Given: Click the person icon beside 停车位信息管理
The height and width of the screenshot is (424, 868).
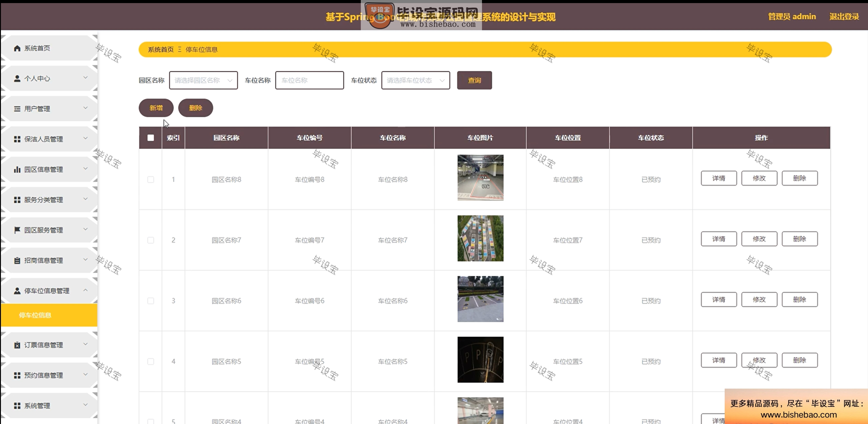Looking at the screenshot, I should (x=17, y=291).
